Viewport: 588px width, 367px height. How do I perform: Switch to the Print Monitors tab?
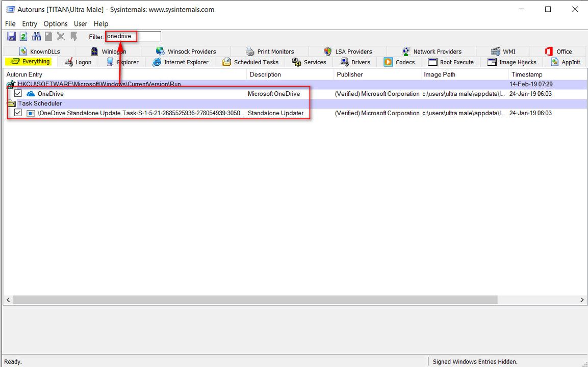(270, 51)
